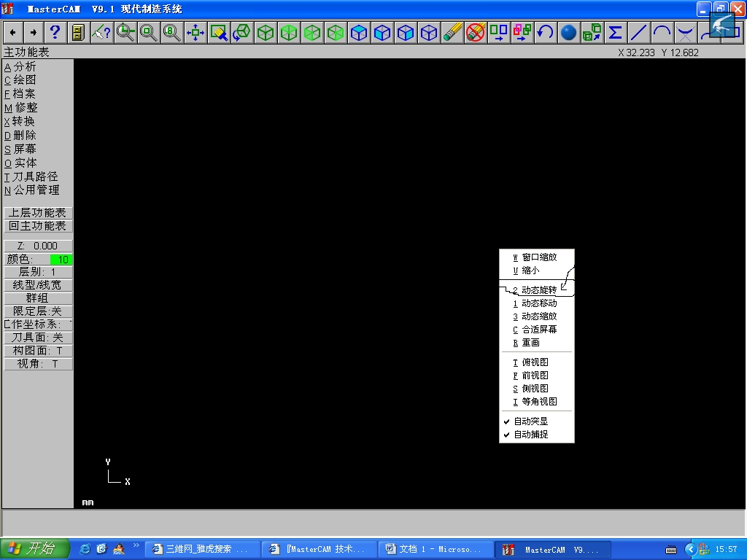This screenshot has height=560, width=747.
Task: Choose 前视图 from the context menu
Action: tap(536, 376)
